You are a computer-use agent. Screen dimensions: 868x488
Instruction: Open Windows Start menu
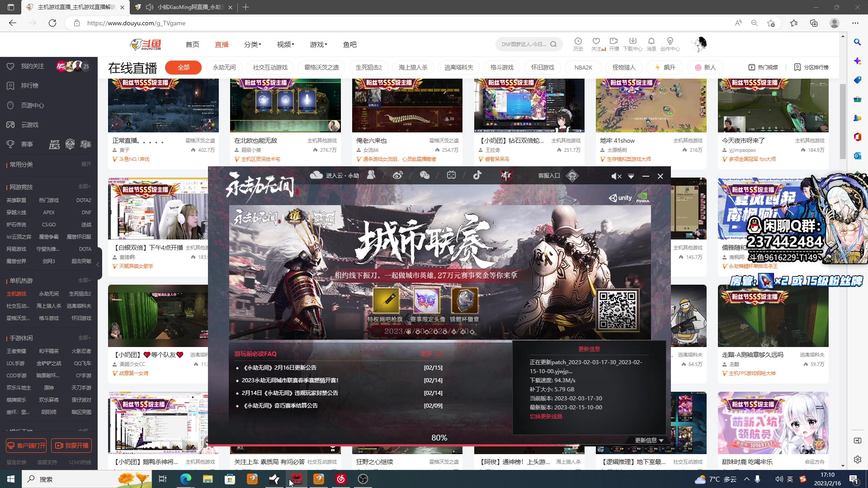coord(11,479)
